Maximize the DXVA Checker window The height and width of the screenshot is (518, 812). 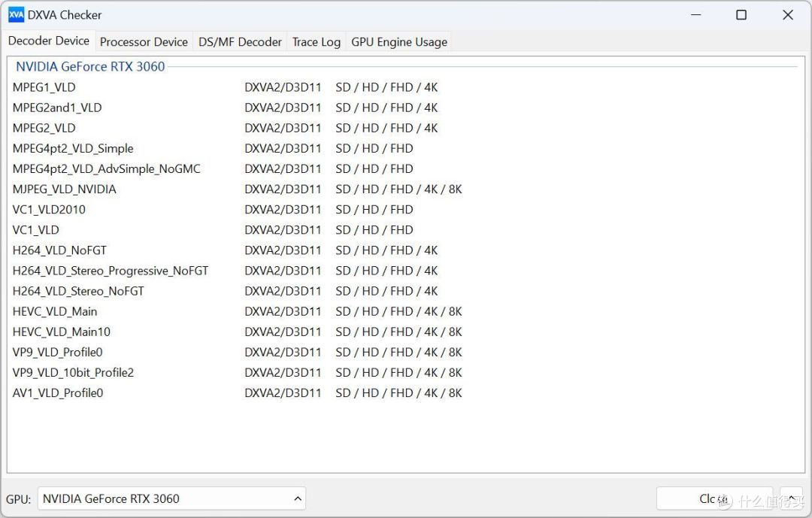[741, 15]
